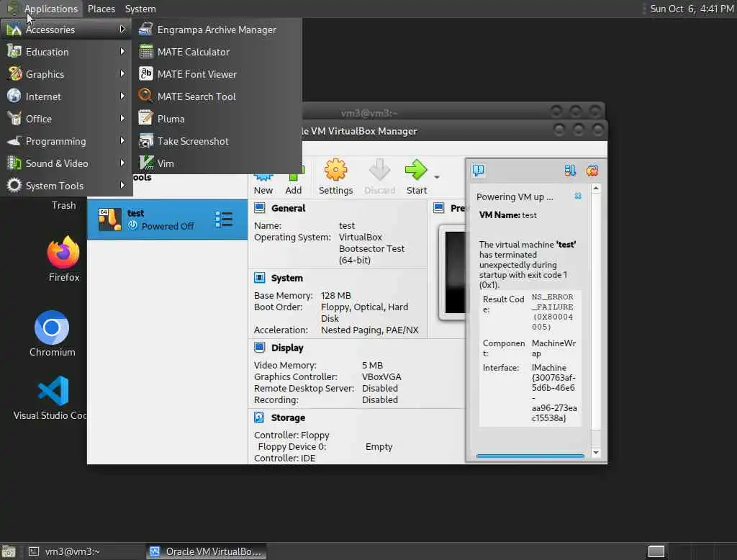Viewport: 737px width, 560px height.
Task: Open the Pluma text editor
Action: pyautogui.click(x=217, y=119)
